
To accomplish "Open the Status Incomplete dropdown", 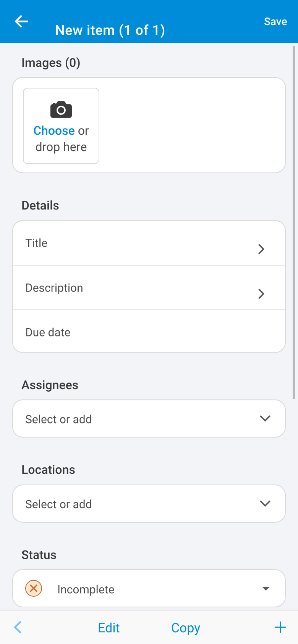I will 149,588.
